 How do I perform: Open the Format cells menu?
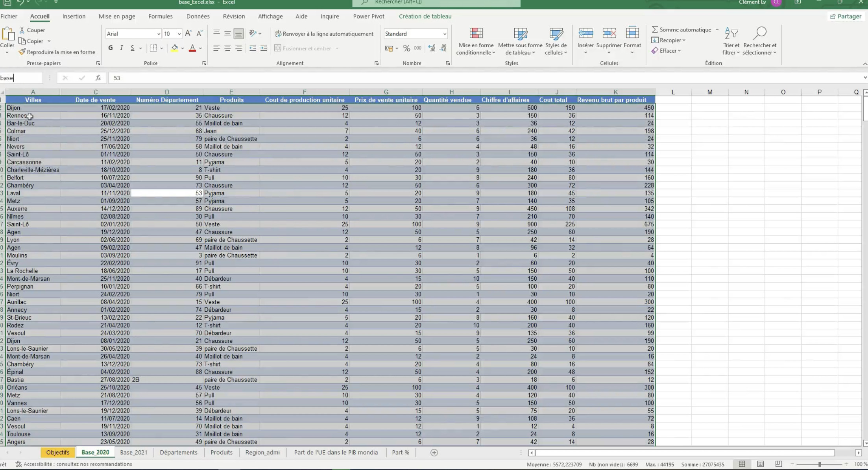pos(632,41)
